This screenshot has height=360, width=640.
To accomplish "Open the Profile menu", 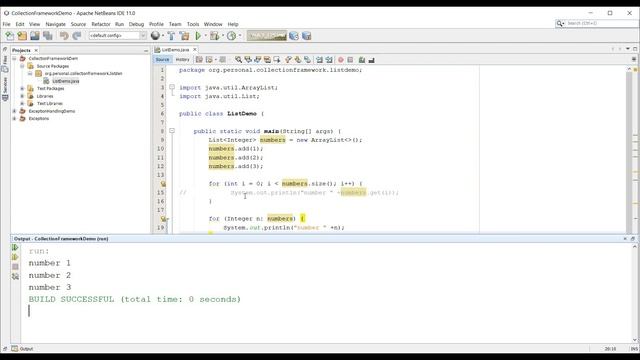I will pyautogui.click(x=156, y=24).
